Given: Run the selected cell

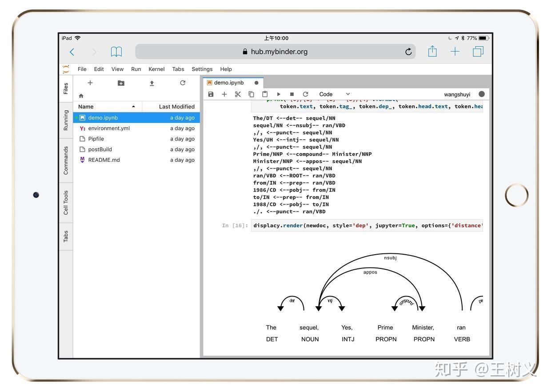Looking at the screenshot, I should (279, 94).
